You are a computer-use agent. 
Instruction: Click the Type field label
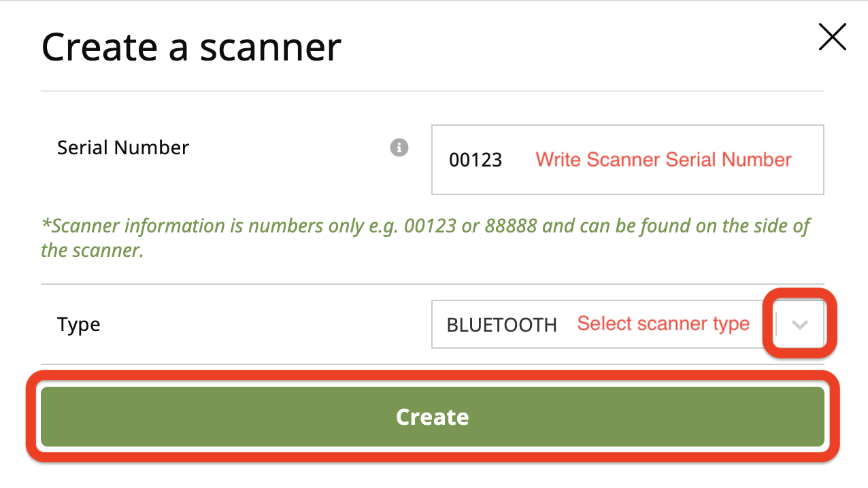[x=79, y=325]
